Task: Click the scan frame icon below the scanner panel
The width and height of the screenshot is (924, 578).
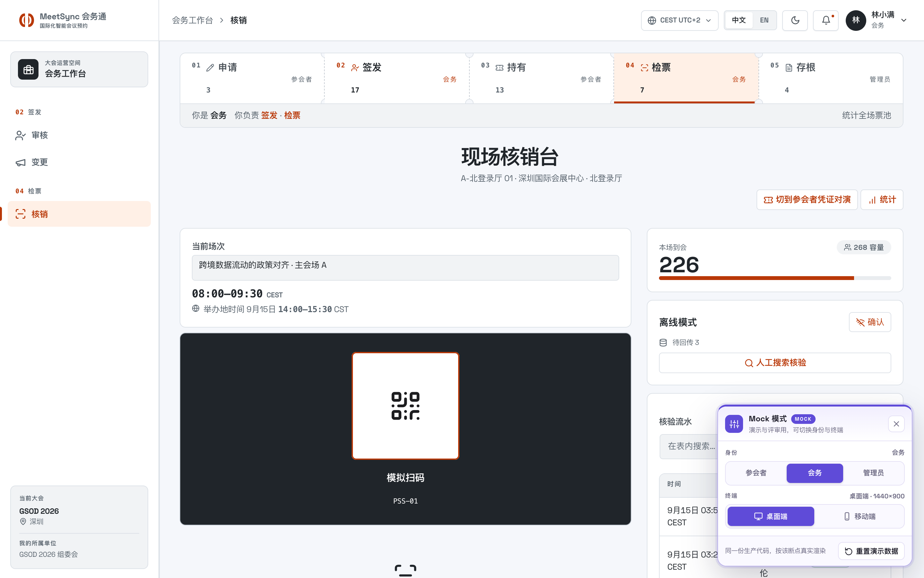Action: 405,570
